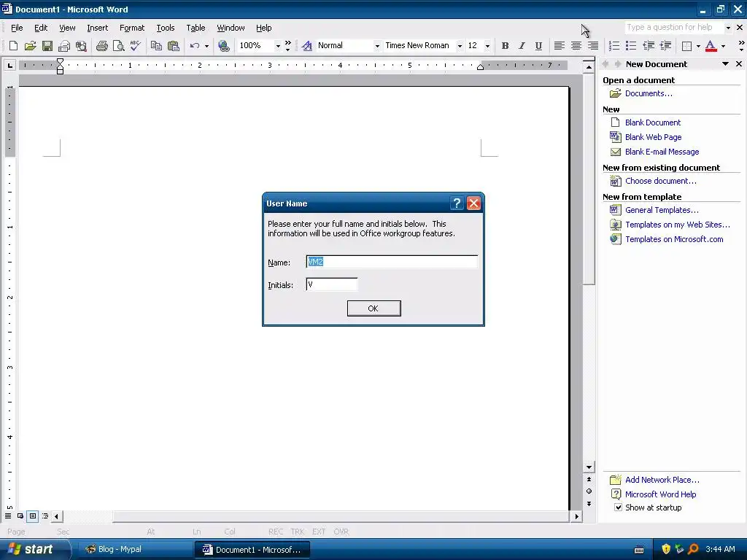
Task: Open the Font Color dropdown arrow
Action: coord(723,46)
